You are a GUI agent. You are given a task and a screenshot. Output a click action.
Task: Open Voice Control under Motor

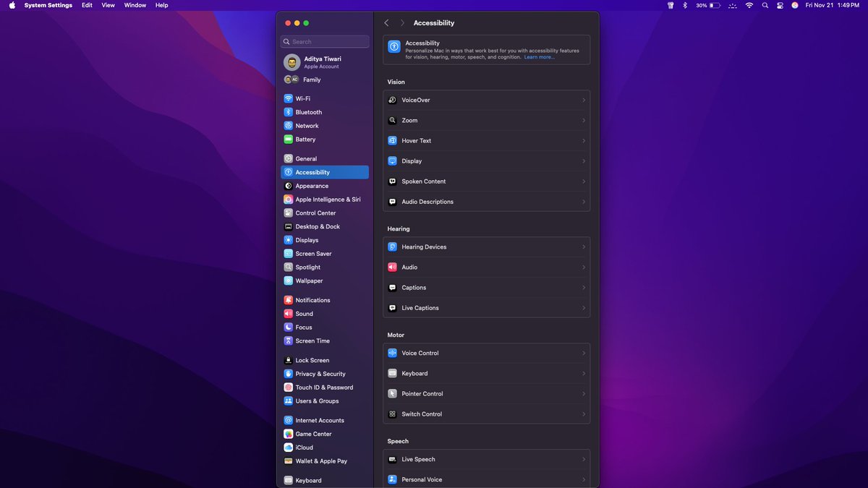486,353
